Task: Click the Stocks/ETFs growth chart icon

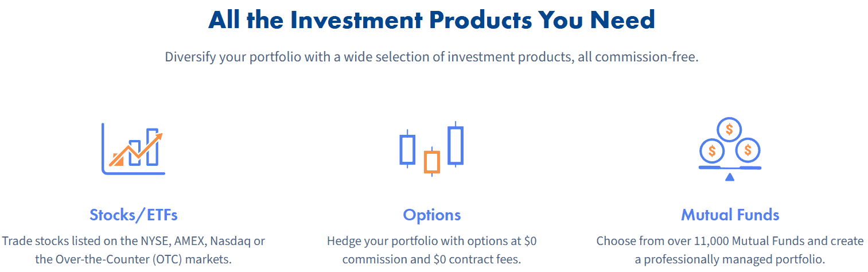Action: click(x=133, y=149)
